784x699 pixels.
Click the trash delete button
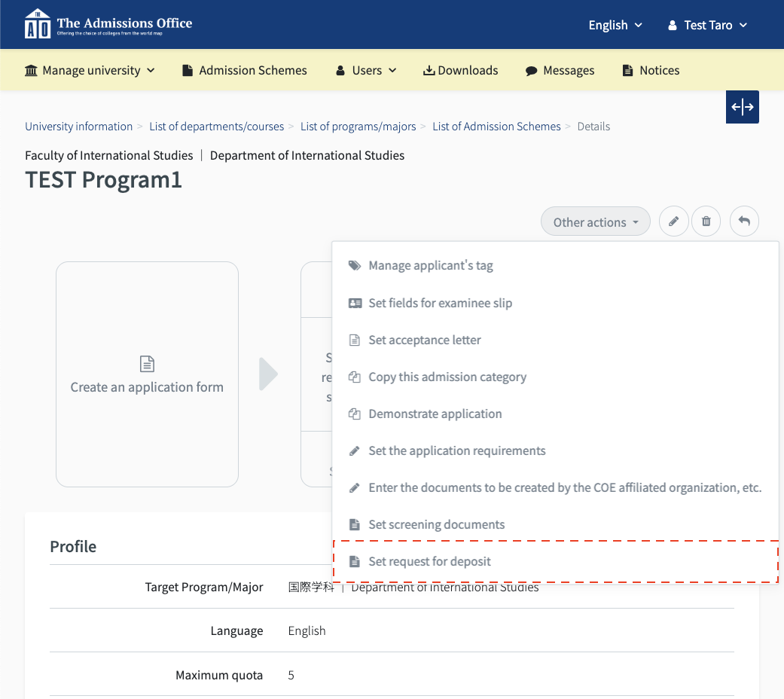click(706, 221)
